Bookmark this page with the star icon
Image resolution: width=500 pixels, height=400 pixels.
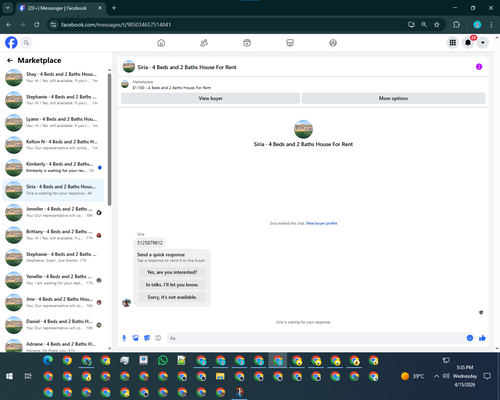tap(437, 25)
